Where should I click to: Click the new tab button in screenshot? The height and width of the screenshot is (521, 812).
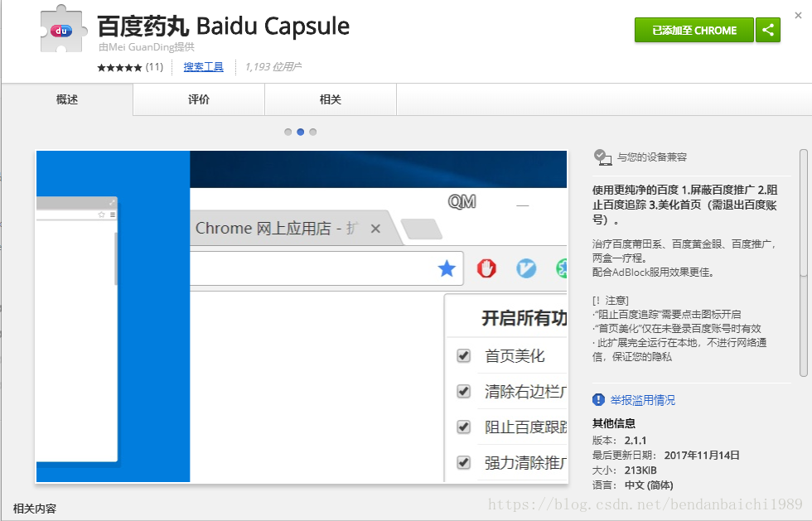(x=422, y=229)
